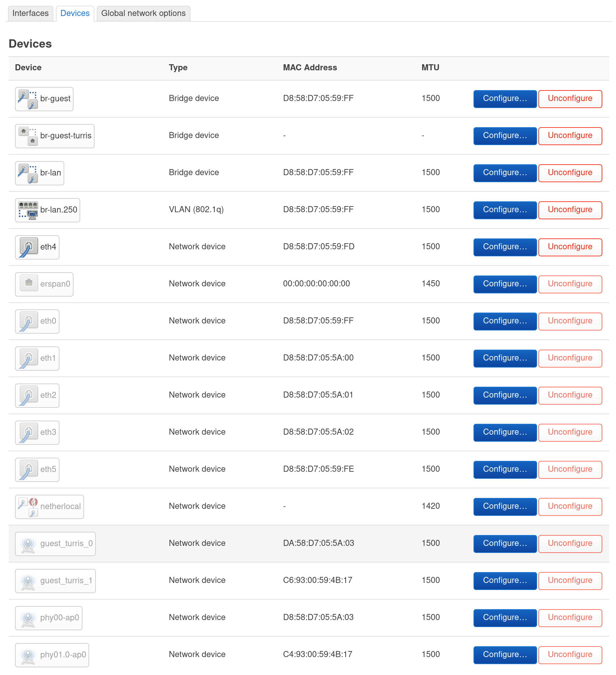
Task: Select the guest_turris_0 wireless icon
Action: pos(28,544)
